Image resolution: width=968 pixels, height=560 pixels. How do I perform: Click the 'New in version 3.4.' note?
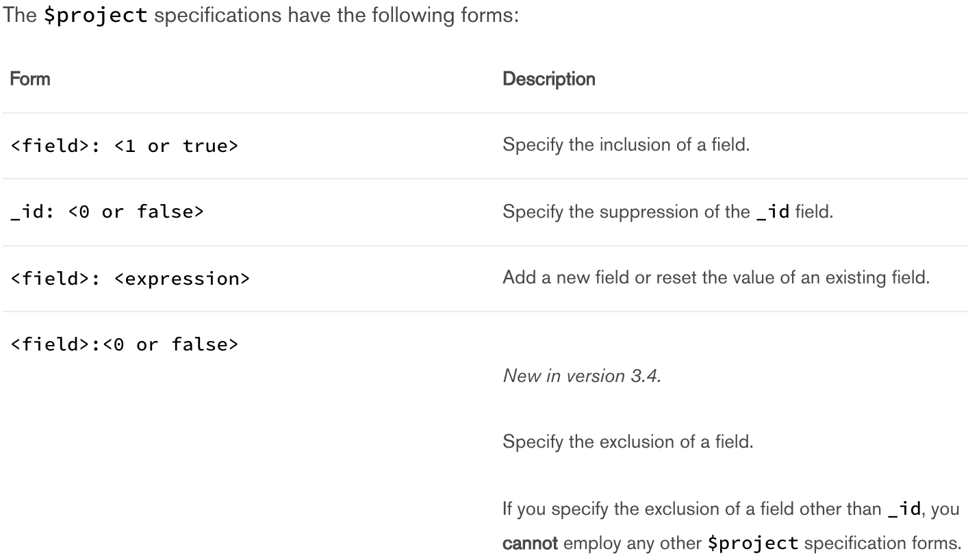(582, 377)
